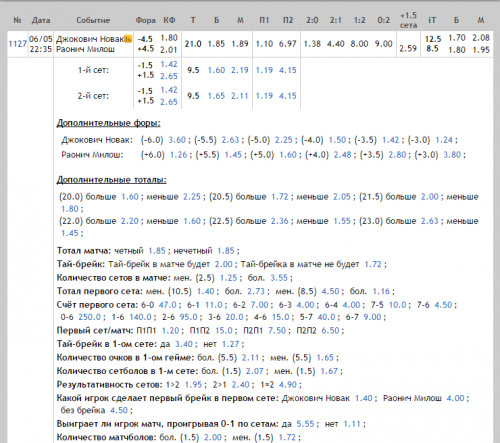
Task: Click first set total under 9.5 at 2.19
Action: click(240, 70)
